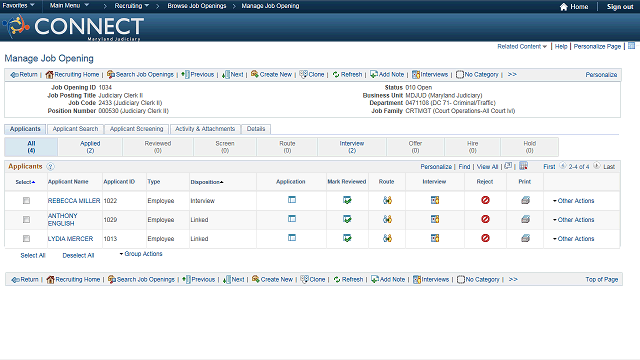Expand Other Actions for Rebecca Miller
This screenshot has height=360, width=640.
pyautogui.click(x=573, y=201)
